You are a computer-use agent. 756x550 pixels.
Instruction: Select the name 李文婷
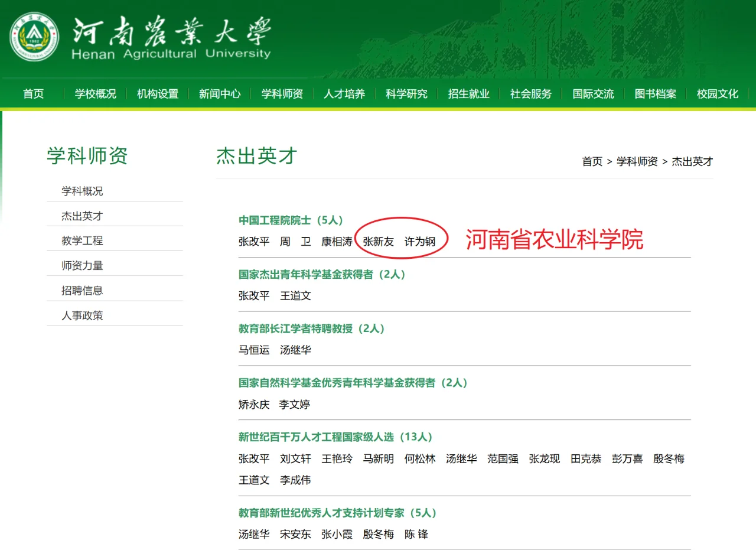click(295, 405)
